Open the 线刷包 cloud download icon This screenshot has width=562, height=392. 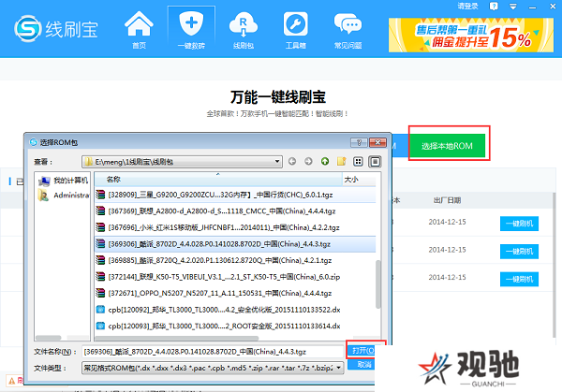(244, 29)
